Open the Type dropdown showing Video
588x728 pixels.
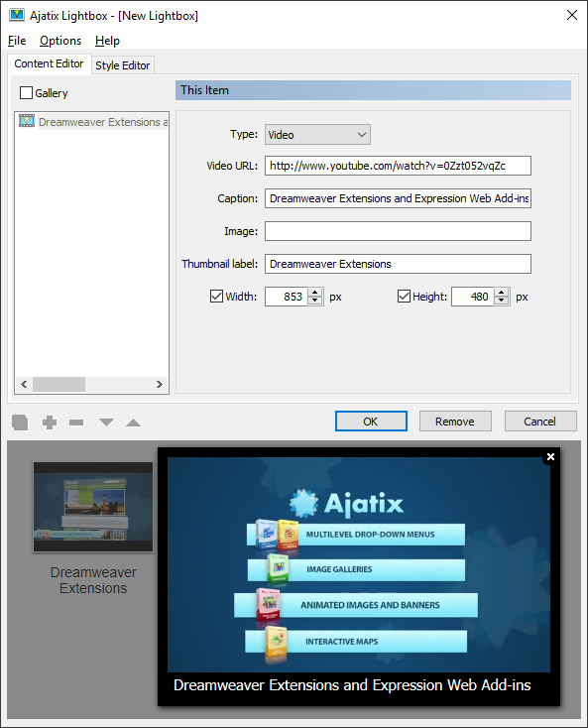click(x=317, y=135)
